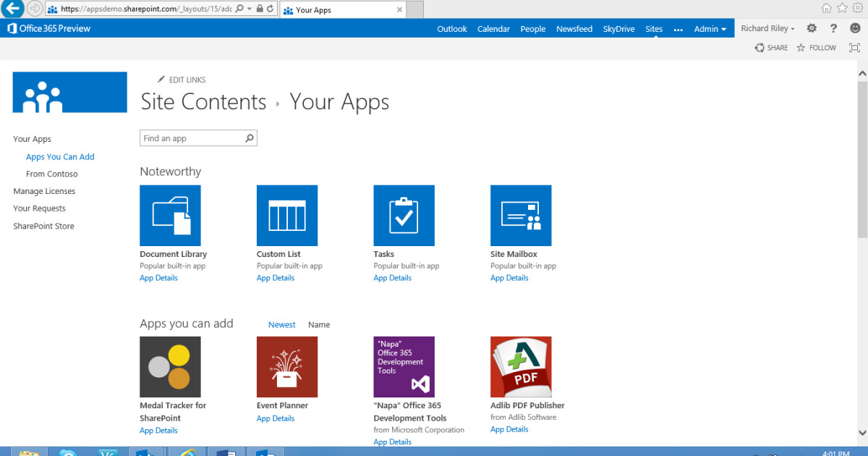Click FOLLOW to follow this site

pyautogui.click(x=816, y=47)
